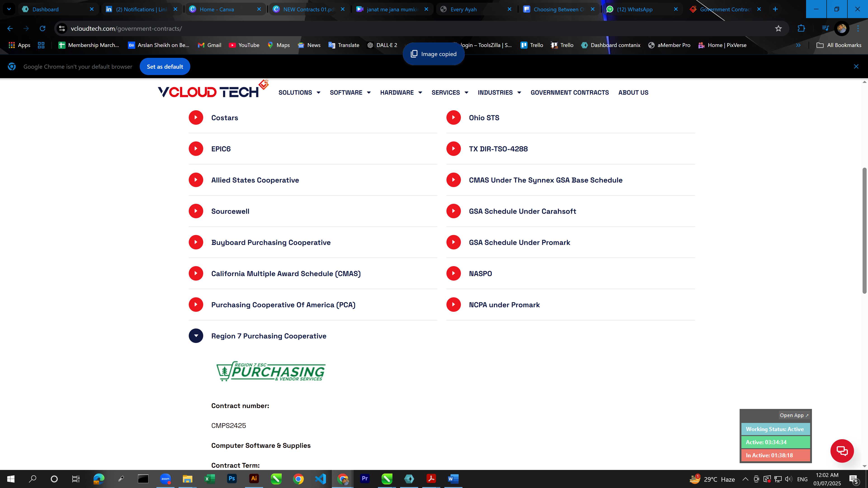Open Zoom from the taskbar

coord(165,479)
